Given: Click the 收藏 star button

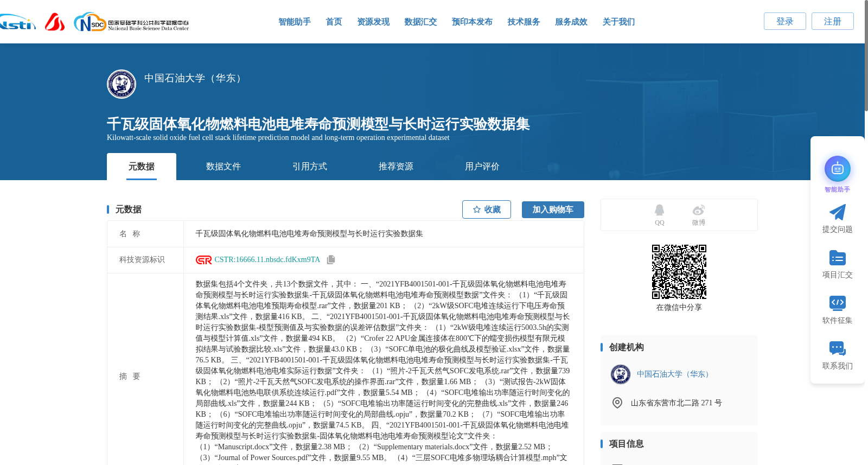Looking at the screenshot, I should [x=487, y=209].
